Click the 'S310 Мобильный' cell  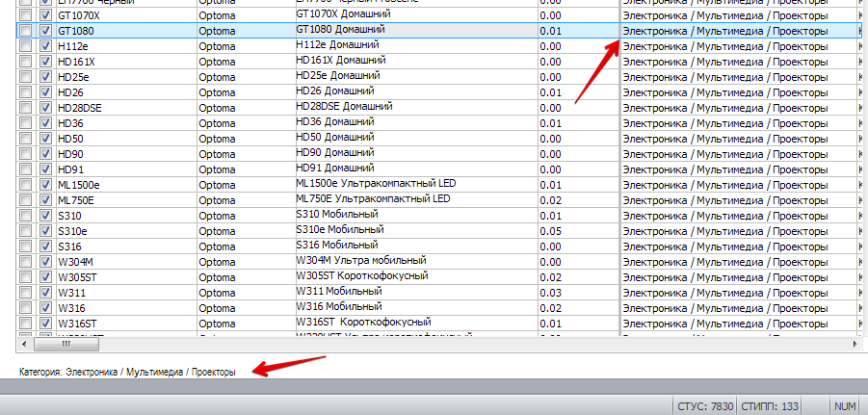pyautogui.click(x=416, y=216)
